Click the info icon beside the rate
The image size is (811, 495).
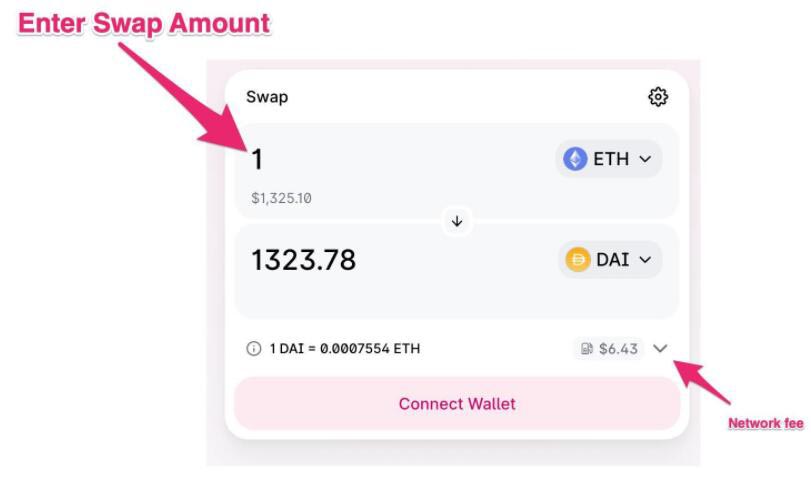[253, 349]
